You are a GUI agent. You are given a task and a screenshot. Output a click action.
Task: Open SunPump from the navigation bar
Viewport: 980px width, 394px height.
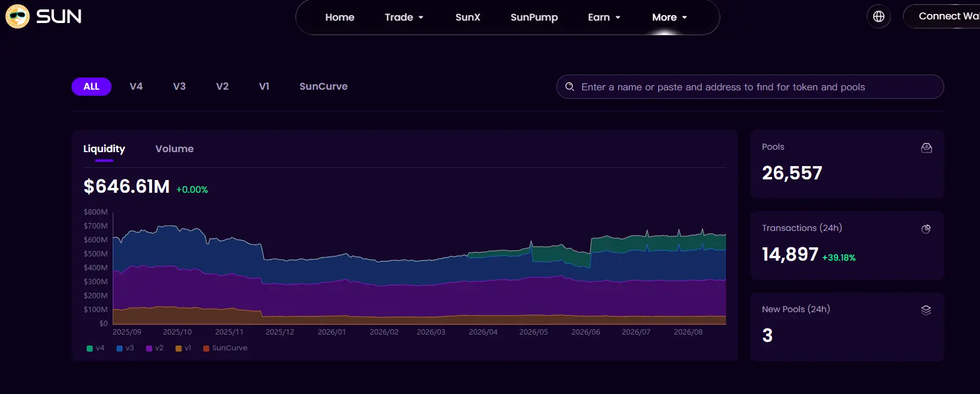[534, 17]
